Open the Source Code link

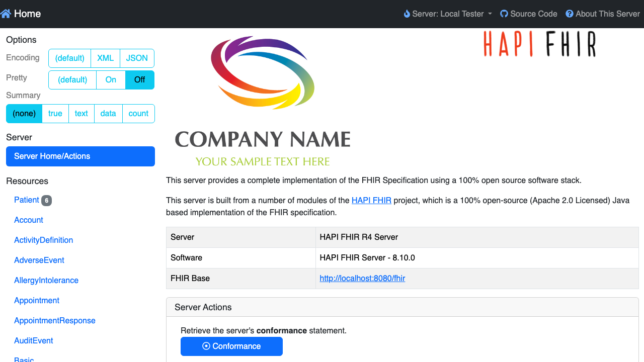click(x=529, y=14)
